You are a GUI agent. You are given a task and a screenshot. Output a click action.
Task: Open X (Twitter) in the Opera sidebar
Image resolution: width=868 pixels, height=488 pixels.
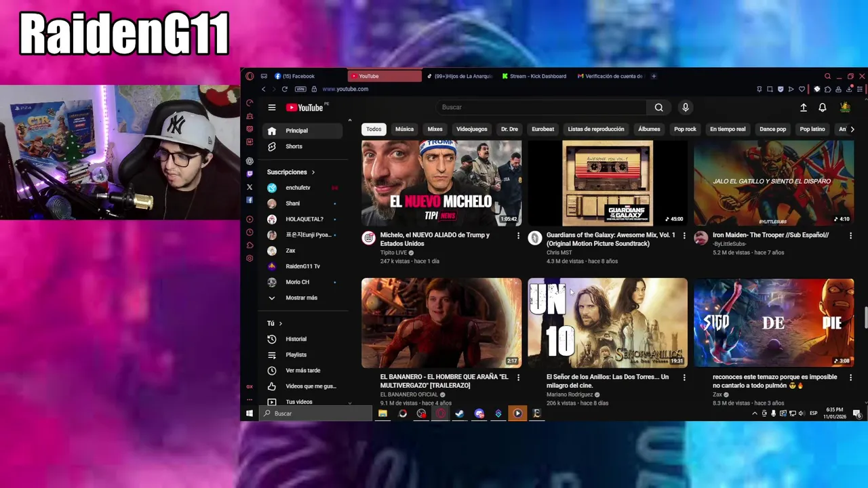[x=250, y=187]
